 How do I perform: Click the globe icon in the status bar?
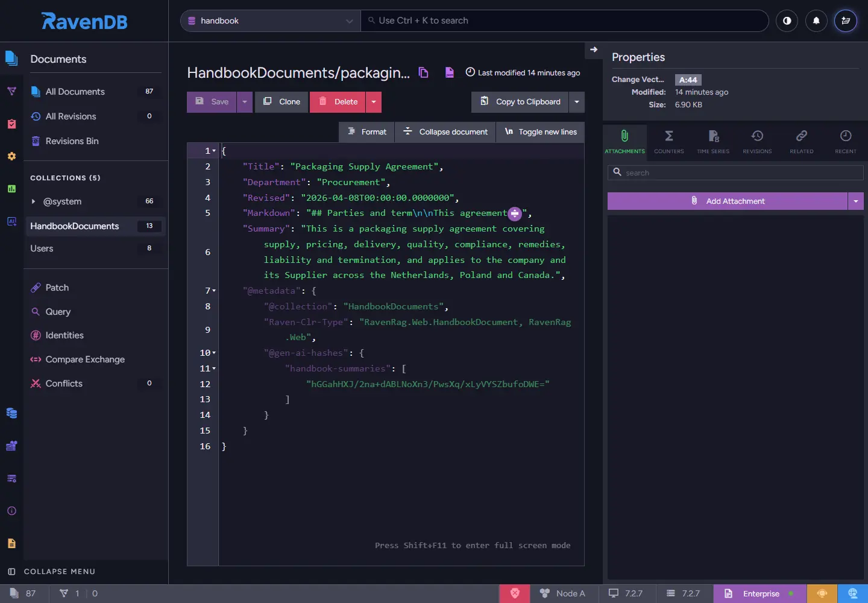[x=852, y=593]
